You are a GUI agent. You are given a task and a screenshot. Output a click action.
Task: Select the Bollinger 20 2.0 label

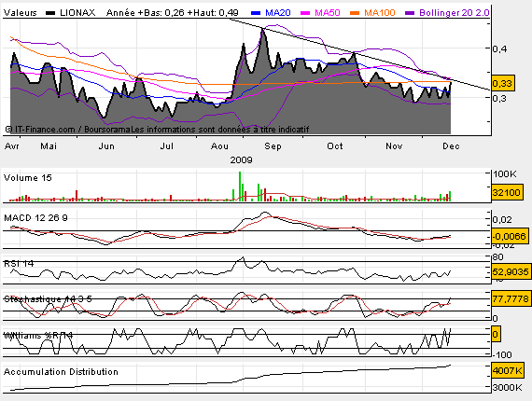pyautogui.click(x=455, y=13)
